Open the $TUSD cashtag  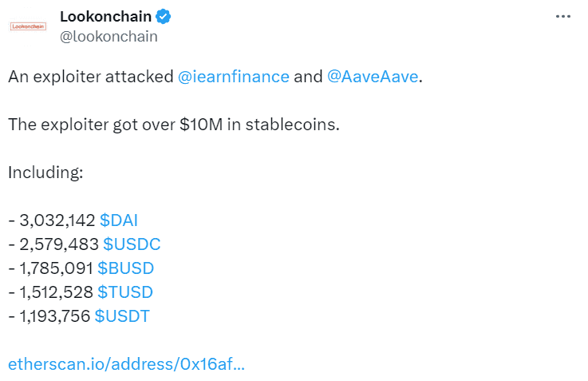pos(125,292)
